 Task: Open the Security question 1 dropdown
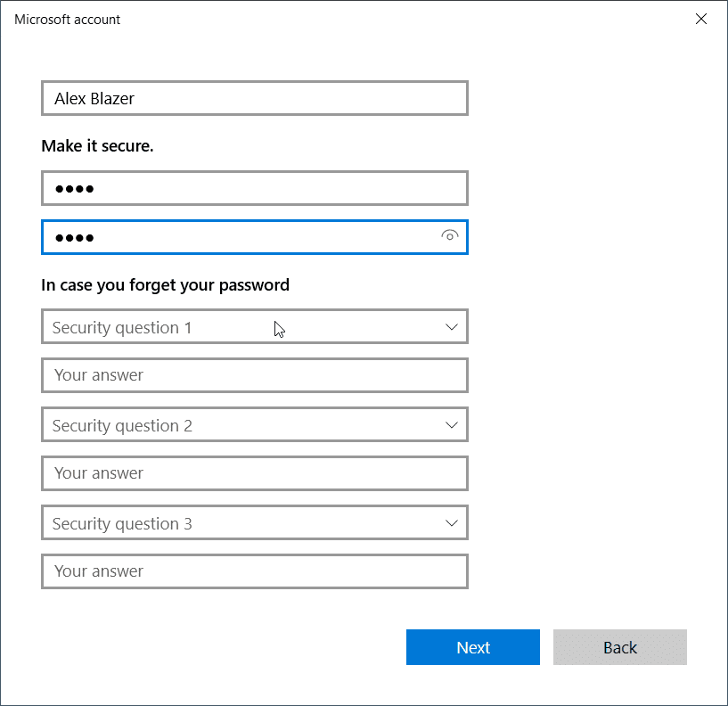pyautogui.click(x=254, y=327)
